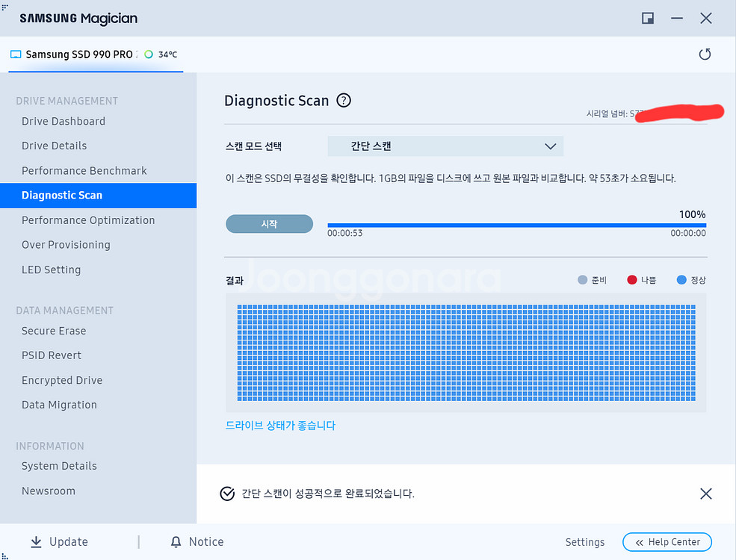This screenshot has height=560, width=736.
Task: Click the SAMSUNG Magician logo
Action: click(78, 18)
